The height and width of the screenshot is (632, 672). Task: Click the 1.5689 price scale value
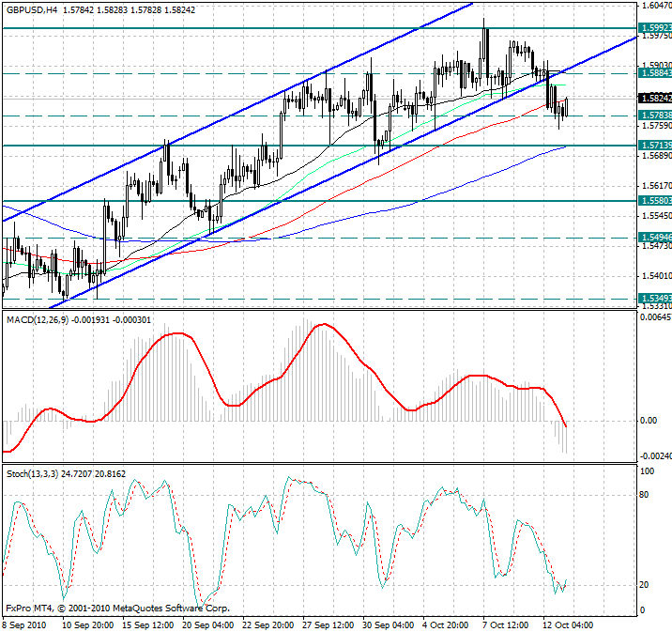pos(657,156)
